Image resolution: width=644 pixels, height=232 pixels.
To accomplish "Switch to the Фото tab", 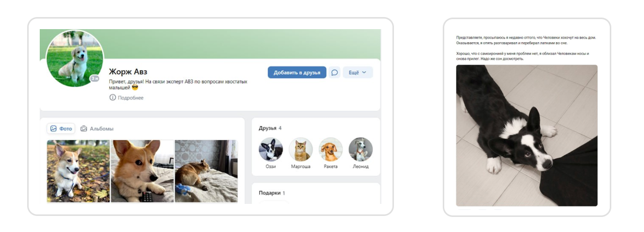I will (61, 129).
